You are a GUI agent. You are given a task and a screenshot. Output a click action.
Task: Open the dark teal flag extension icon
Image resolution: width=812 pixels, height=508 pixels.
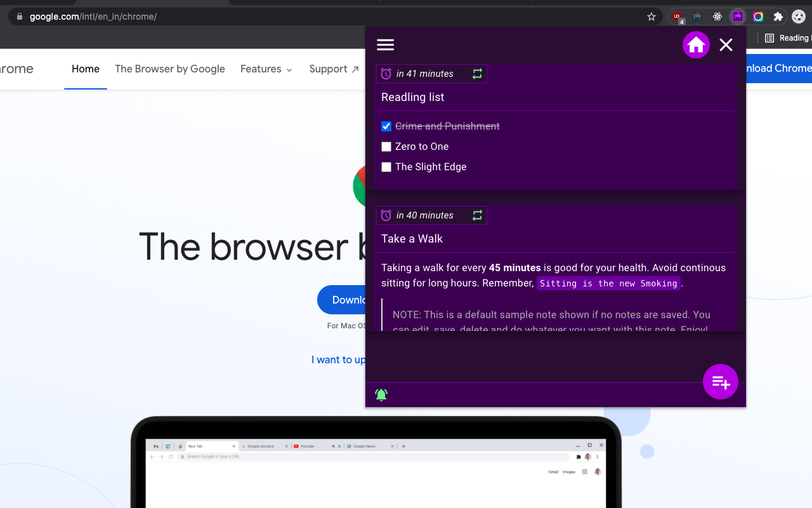(x=697, y=17)
